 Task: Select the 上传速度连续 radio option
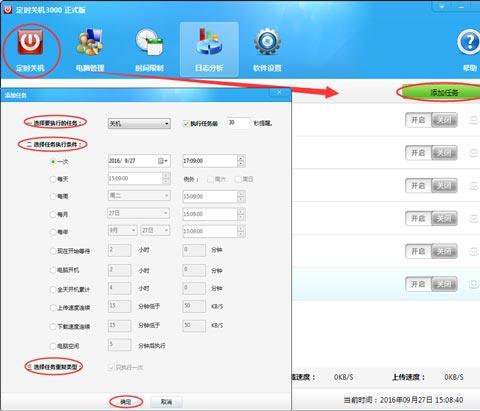pyautogui.click(x=53, y=308)
